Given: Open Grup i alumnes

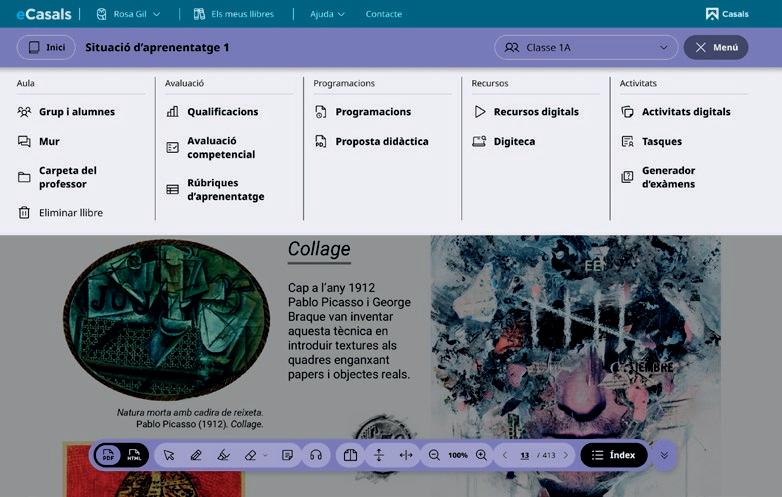Looking at the screenshot, I should (66, 112).
